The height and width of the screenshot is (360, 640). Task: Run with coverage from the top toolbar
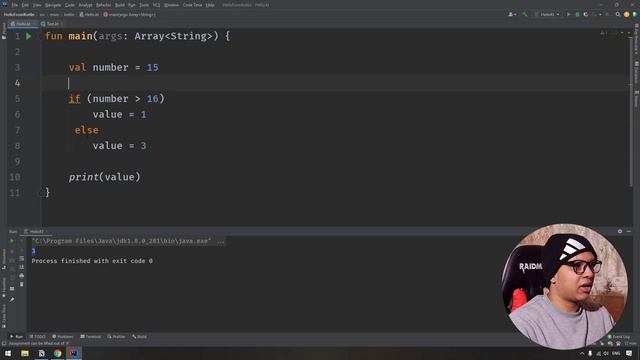586,14
